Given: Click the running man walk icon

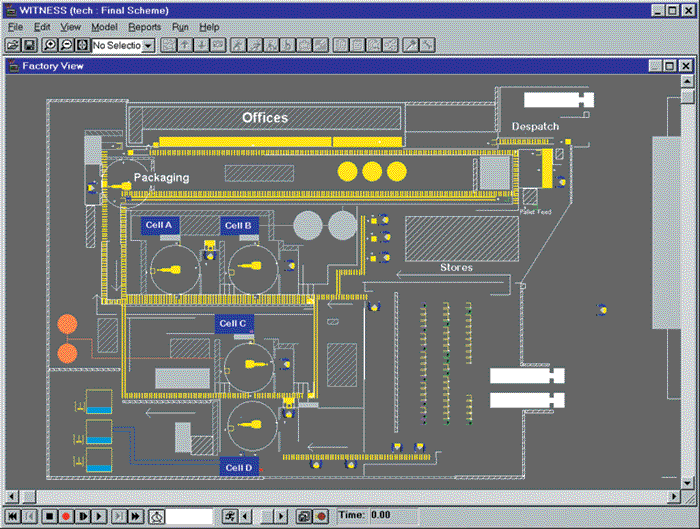Looking at the screenshot, I should (231, 516).
